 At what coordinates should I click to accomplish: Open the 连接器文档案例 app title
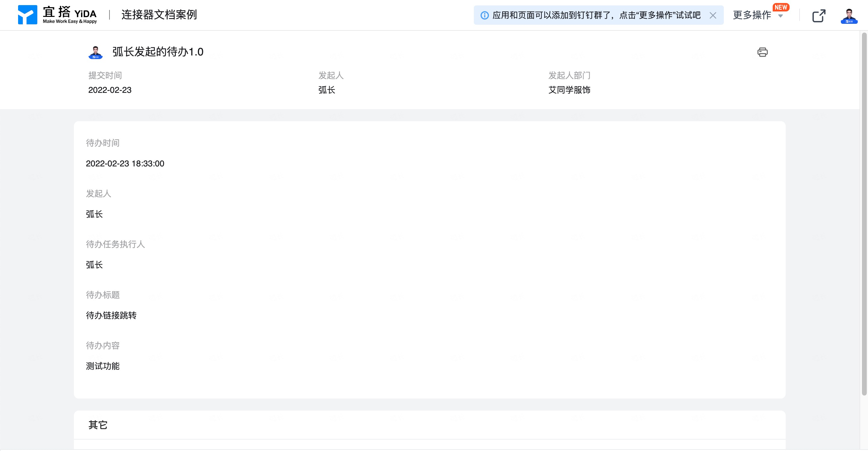[159, 15]
